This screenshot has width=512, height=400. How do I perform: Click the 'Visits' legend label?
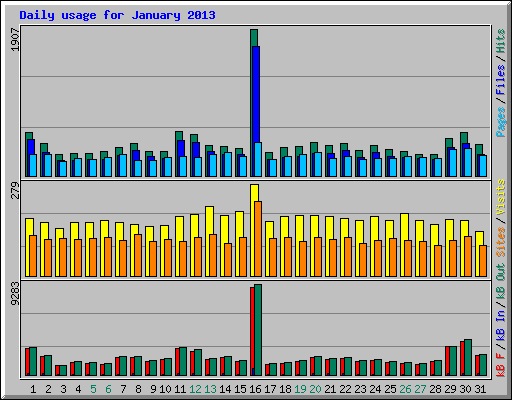tap(501, 198)
